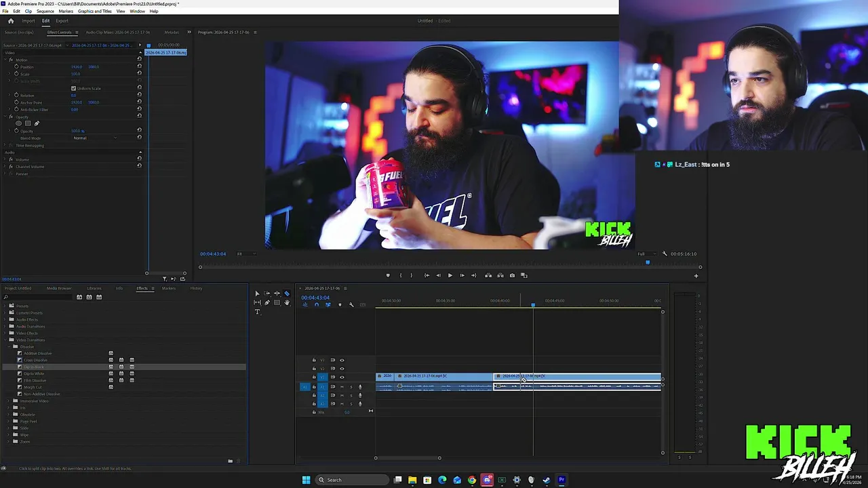Reset Position parameter in Effect Controls
The width and height of the screenshot is (868, 488).
click(139, 66)
